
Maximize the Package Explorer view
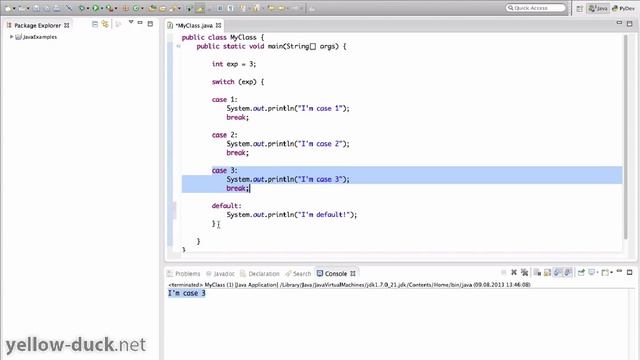click(x=150, y=24)
